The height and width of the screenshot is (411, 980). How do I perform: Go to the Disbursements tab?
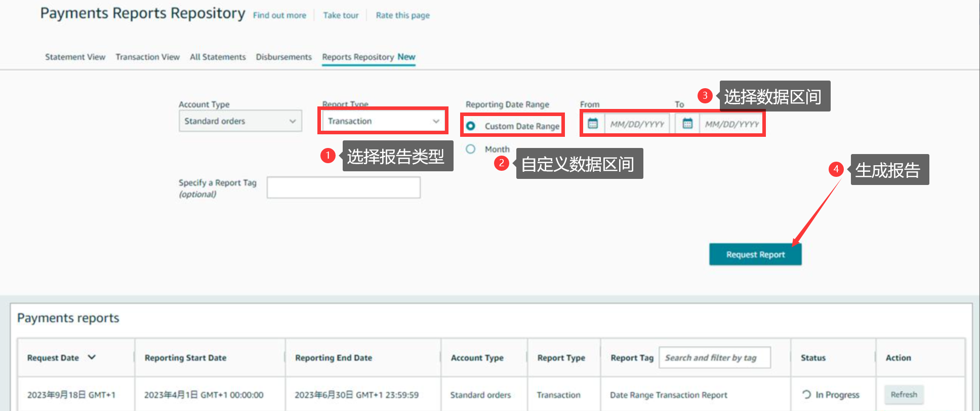tap(283, 57)
